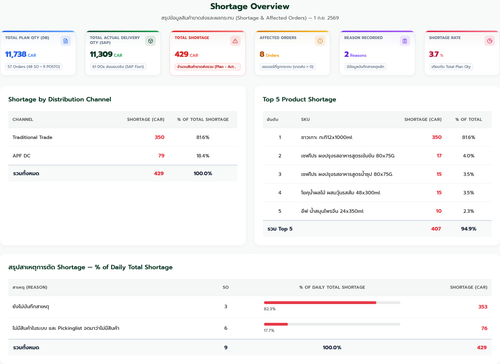The height and width of the screenshot is (364, 500).
Task: Select the APF DC channel row
Action: pos(123,156)
